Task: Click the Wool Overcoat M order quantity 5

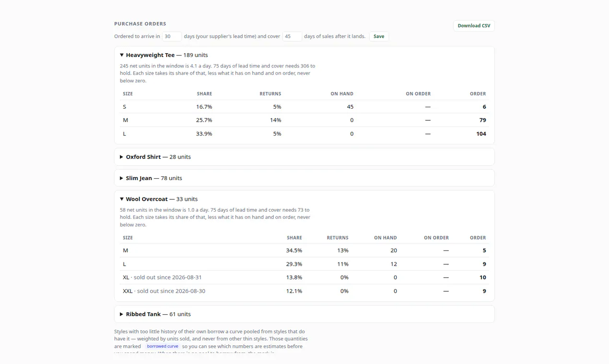Action: [x=484, y=250]
